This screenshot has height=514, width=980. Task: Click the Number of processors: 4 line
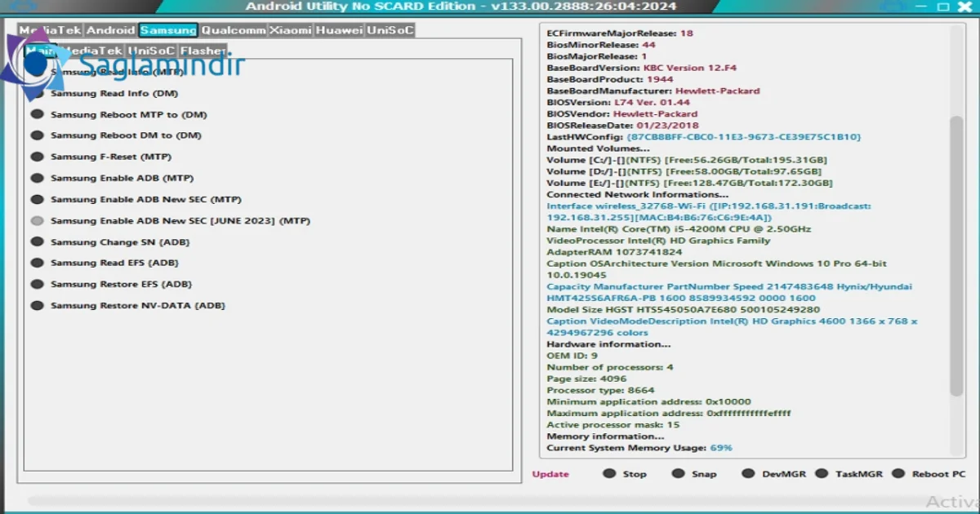point(610,367)
